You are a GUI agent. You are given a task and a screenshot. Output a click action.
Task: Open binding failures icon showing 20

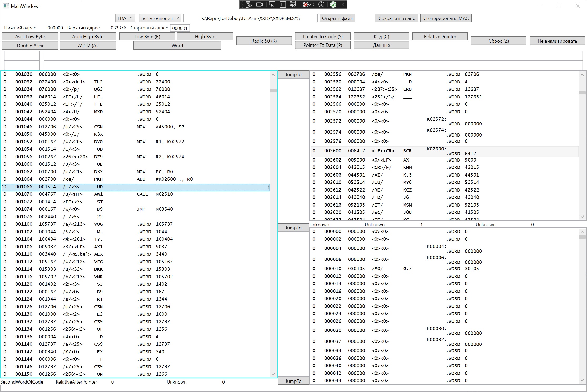click(x=308, y=4)
